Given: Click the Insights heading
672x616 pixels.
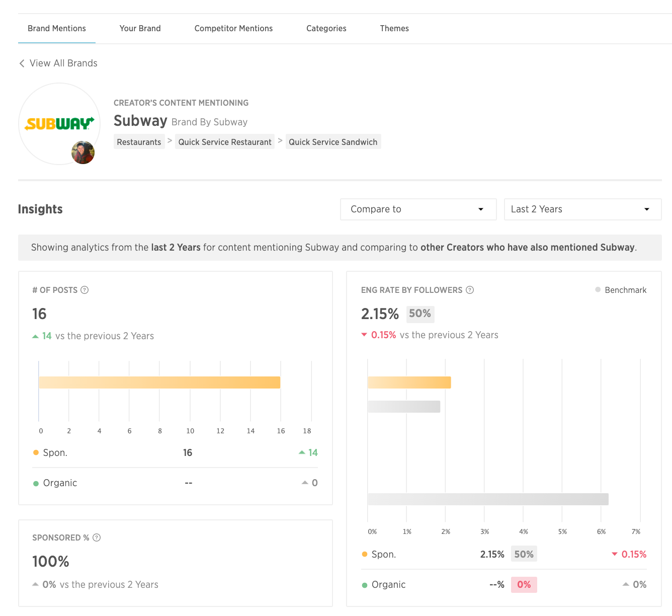Looking at the screenshot, I should [x=40, y=209].
